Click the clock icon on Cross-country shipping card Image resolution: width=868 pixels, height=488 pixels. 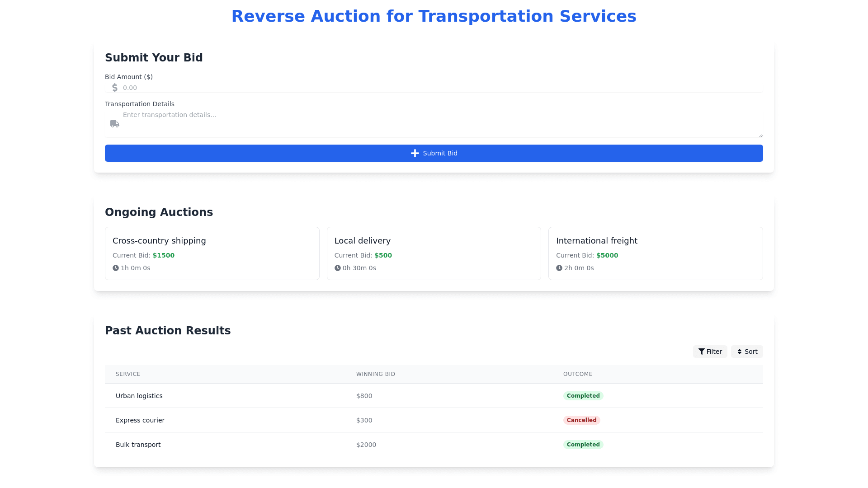point(116,268)
